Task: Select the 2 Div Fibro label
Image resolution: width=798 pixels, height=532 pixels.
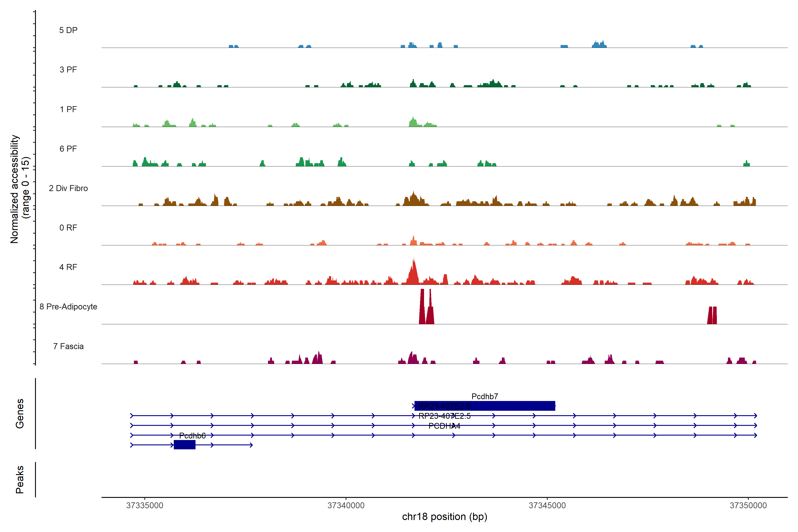Action: click(x=68, y=188)
